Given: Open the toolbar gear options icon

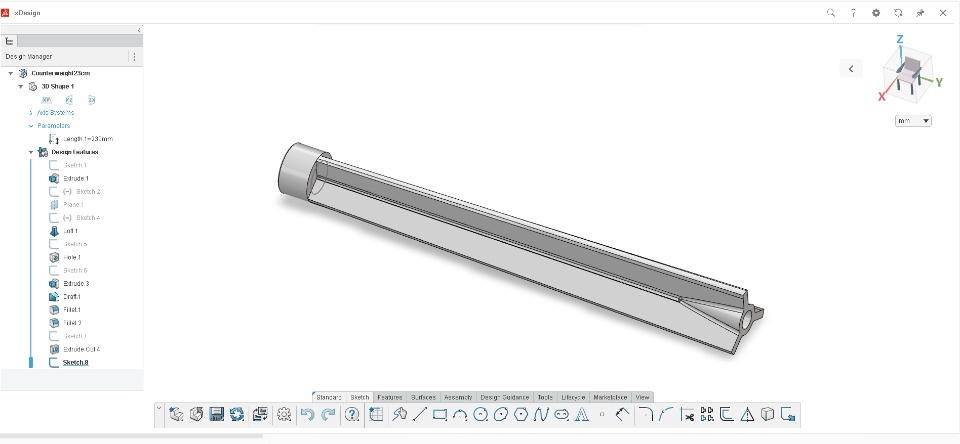Looking at the screenshot, I should 283,415.
